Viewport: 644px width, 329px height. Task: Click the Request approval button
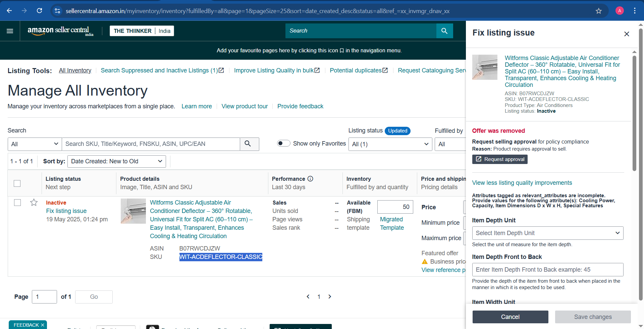tap(500, 159)
